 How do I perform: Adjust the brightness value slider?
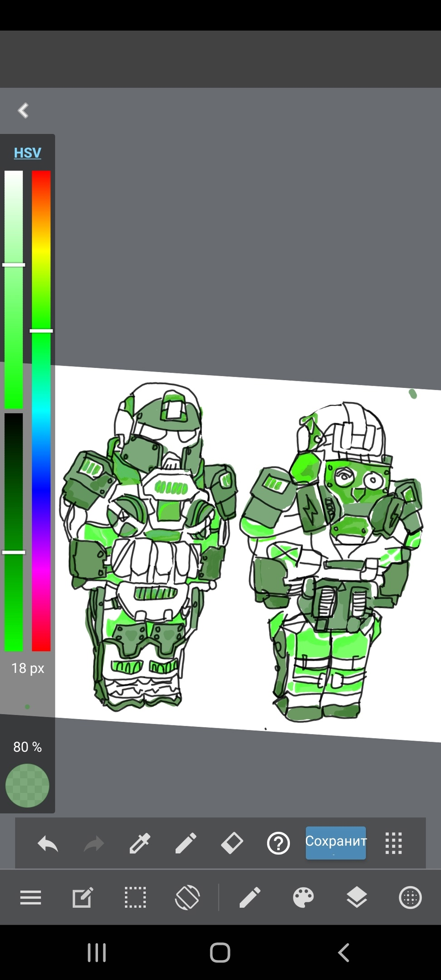pyautogui.click(x=14, y=532)
